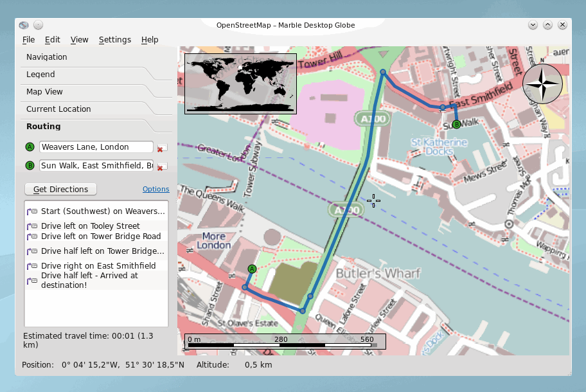586x392 pixels.
Task: Click the B marker on the map near Sun Walk
Action: point(456,124)
